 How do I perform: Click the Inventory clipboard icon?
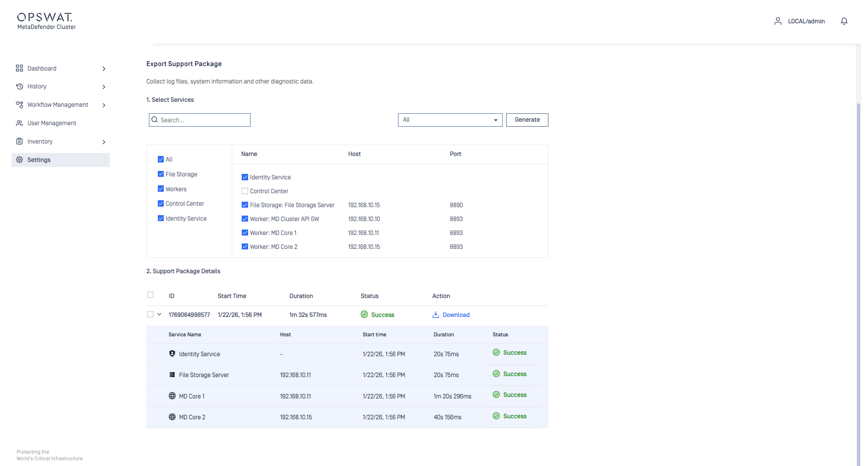[x=19, y=142]
